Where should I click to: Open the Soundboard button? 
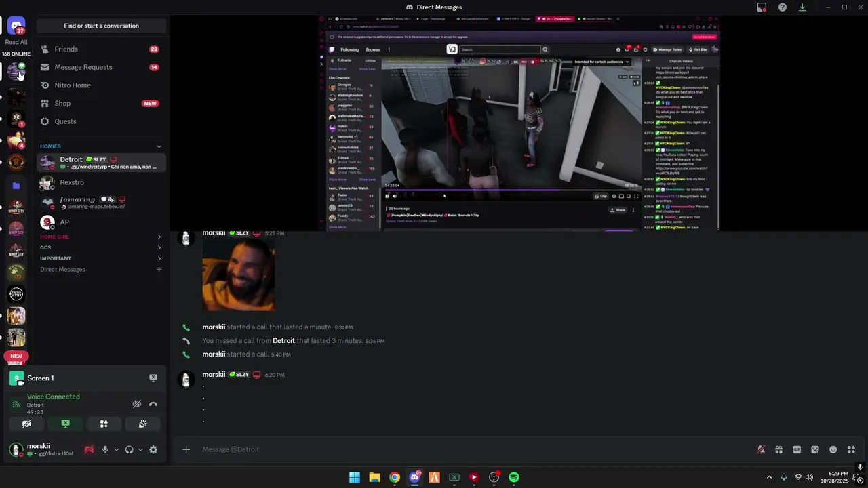[142, 424]
